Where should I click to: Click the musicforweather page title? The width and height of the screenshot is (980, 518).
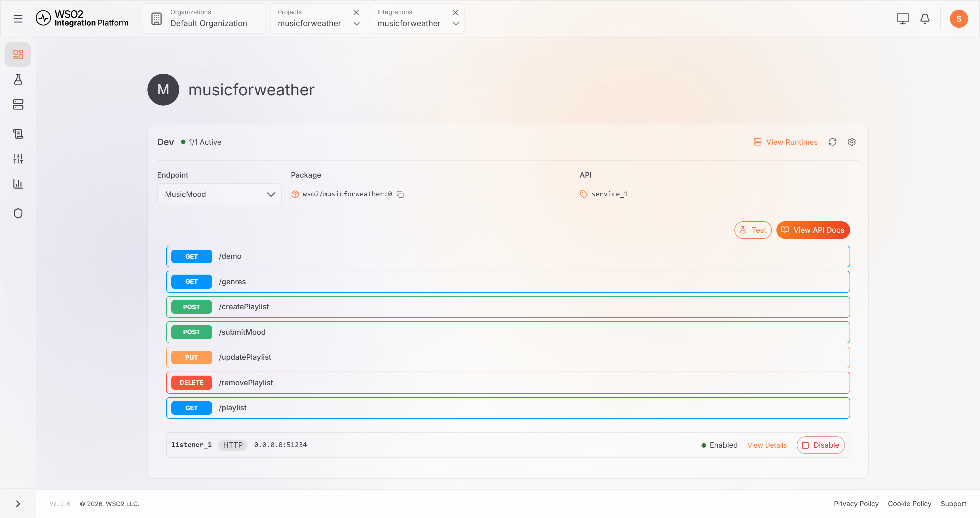tap(252, 90)
